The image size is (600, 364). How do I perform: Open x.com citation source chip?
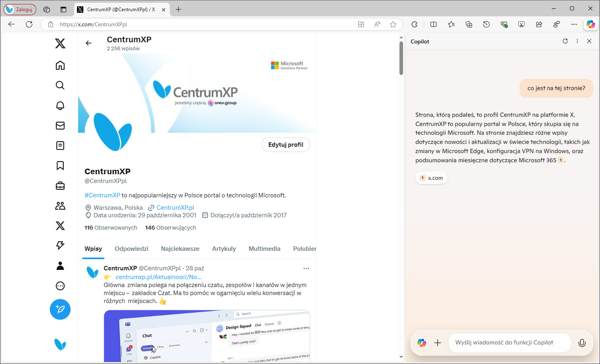[432, 178]
